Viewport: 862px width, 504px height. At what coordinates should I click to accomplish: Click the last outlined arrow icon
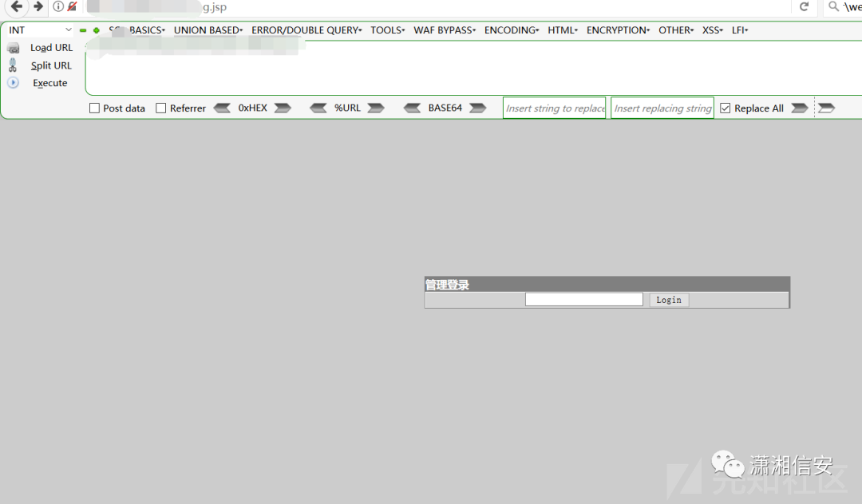click(826, 108)
